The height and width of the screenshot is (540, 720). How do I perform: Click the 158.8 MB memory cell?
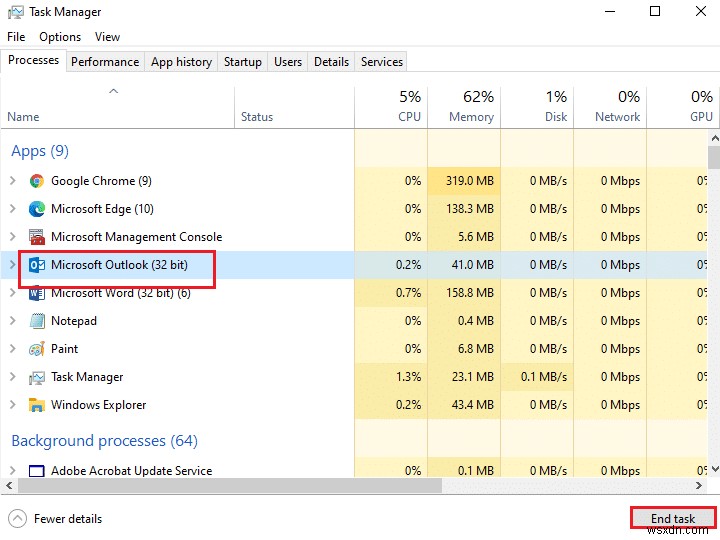point(464,293)
